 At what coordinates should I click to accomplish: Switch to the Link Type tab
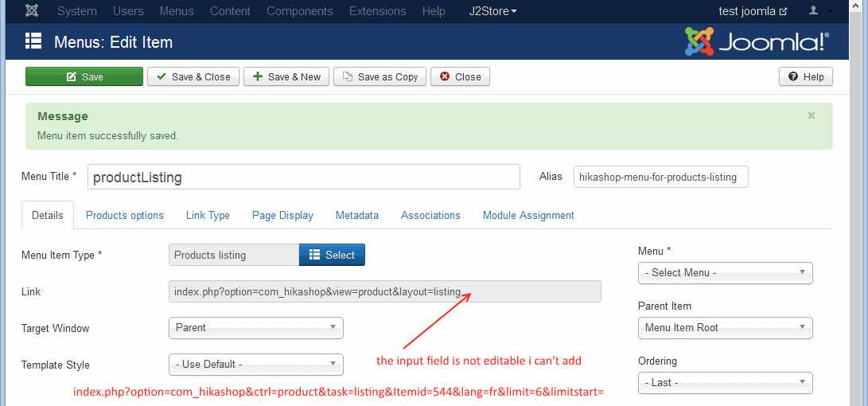208,216
